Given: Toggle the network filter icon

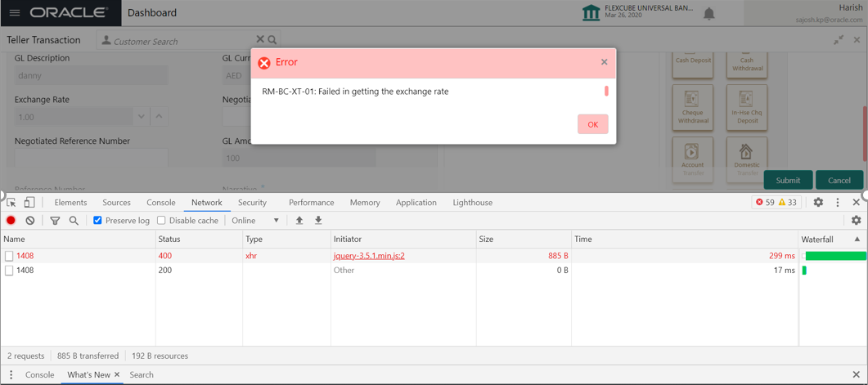Looking at the screenshot, I should pos(55,220).
